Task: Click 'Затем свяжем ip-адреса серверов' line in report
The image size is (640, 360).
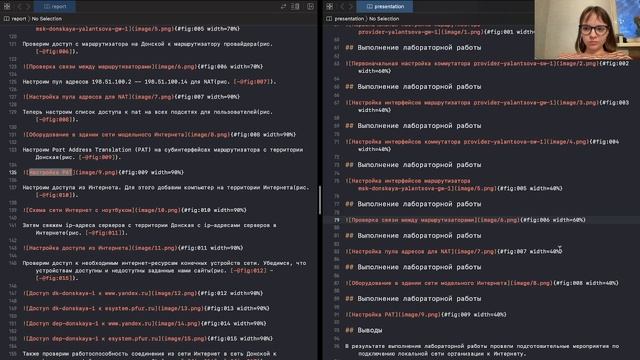Action: click(x=149, y=229)
